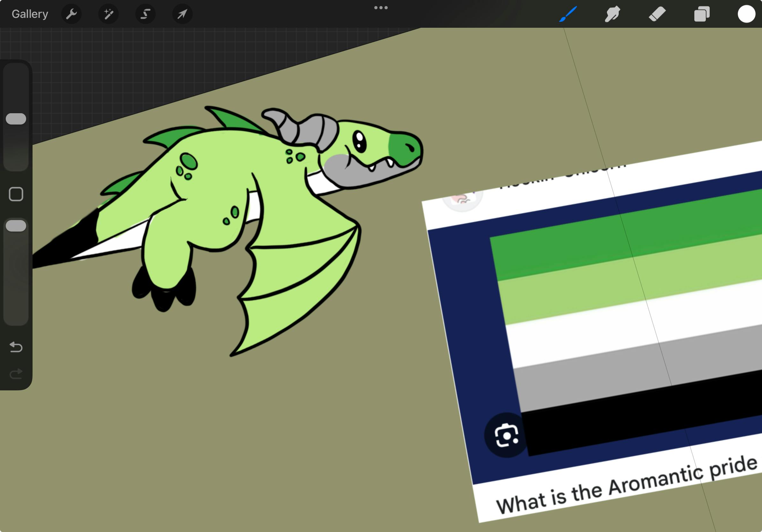Open the Adjustments magic wand menu
Image resolution: width=762 pixels, height=532 pixels.
click(x=108, y=14)
